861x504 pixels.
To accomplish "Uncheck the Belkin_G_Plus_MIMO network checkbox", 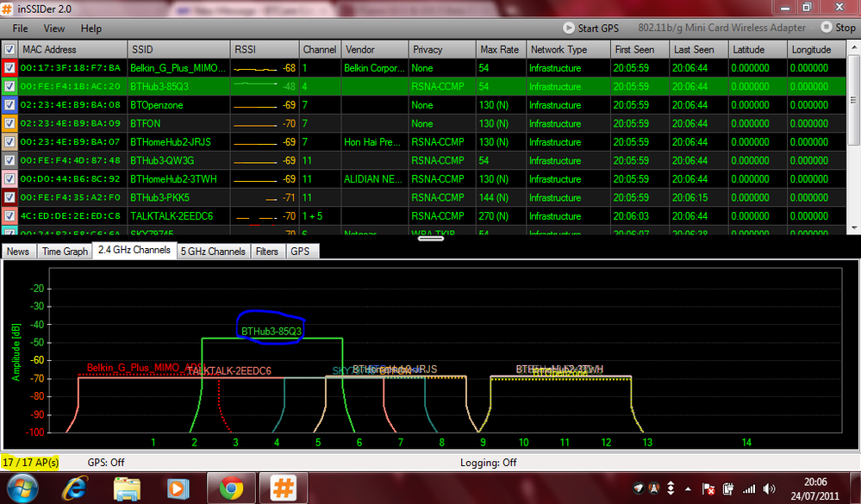I will (9, 68).
